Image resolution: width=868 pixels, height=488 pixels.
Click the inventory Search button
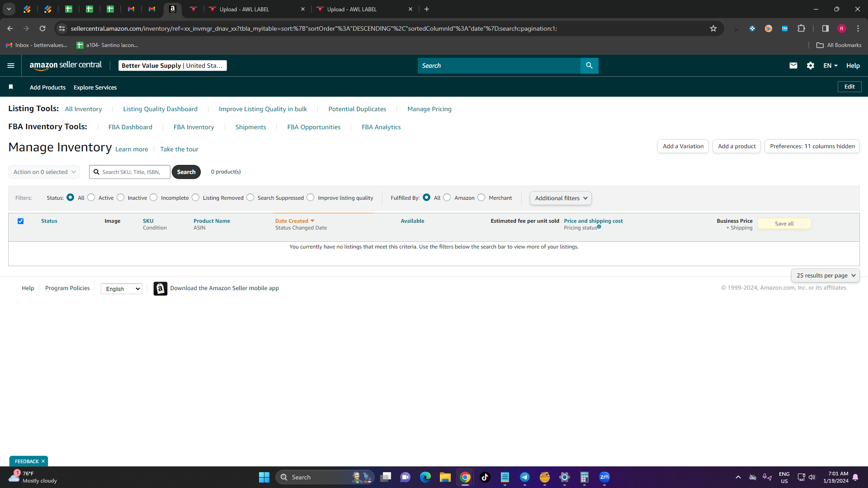(186, 172)
